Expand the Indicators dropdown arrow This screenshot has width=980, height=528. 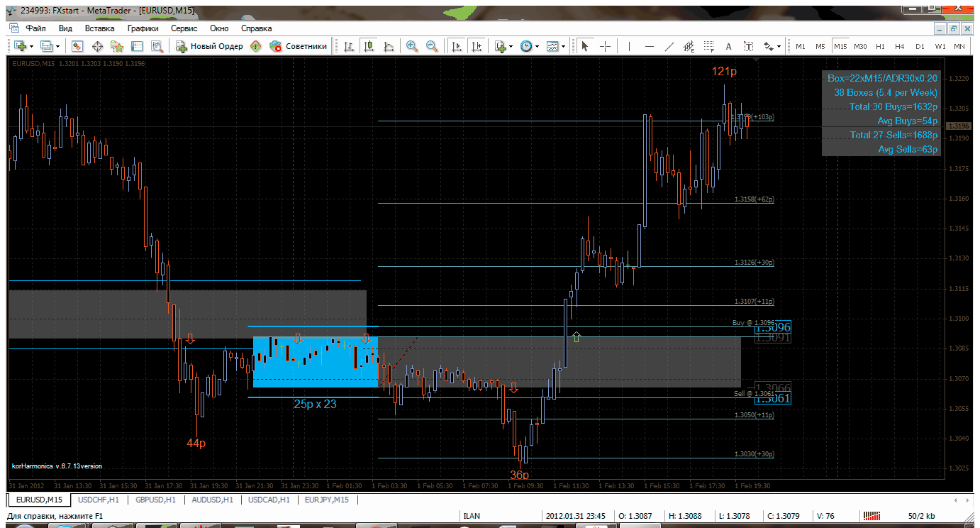[512, 46]
